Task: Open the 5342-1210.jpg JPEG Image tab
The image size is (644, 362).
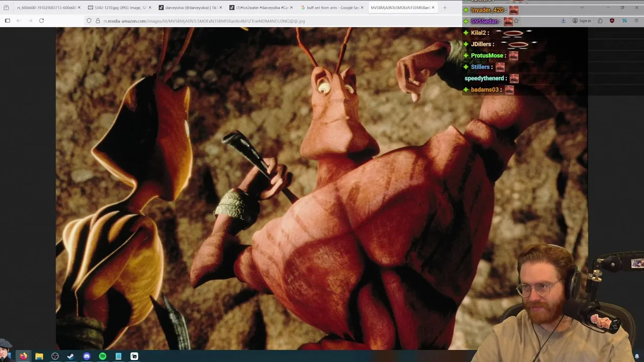Action: tap(120, 8)
